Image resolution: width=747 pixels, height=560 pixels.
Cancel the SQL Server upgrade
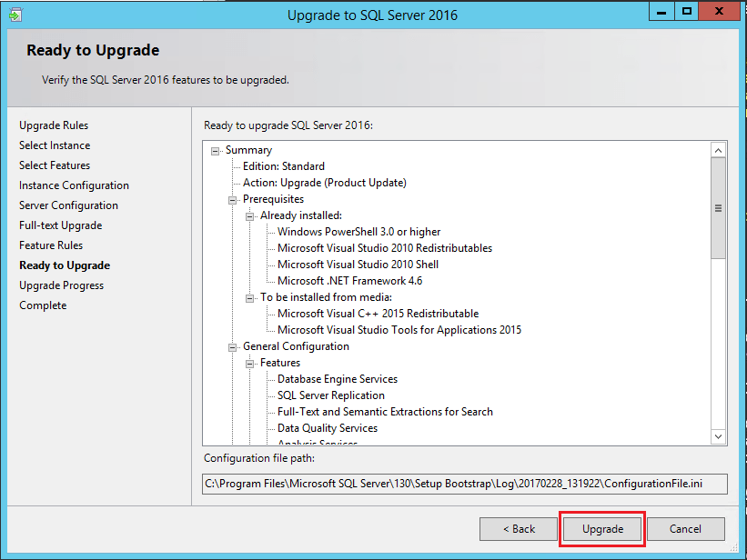tap(685, 529)
